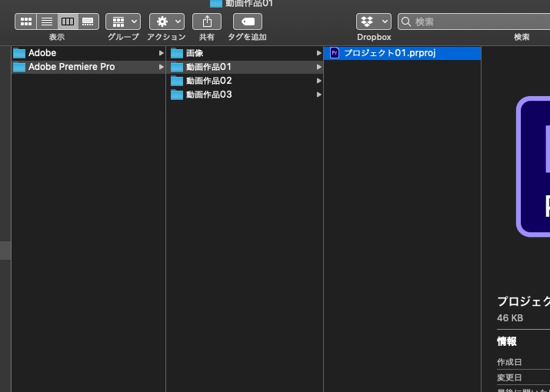The width and height of the screenshot is (550, 392).
Task: Select the 動画作品01 folder
Action: pos(208,67)
